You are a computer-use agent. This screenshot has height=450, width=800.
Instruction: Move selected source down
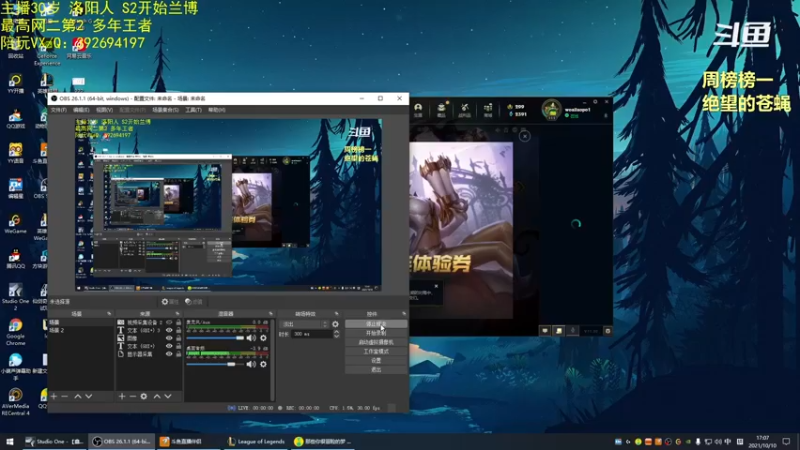168,396
